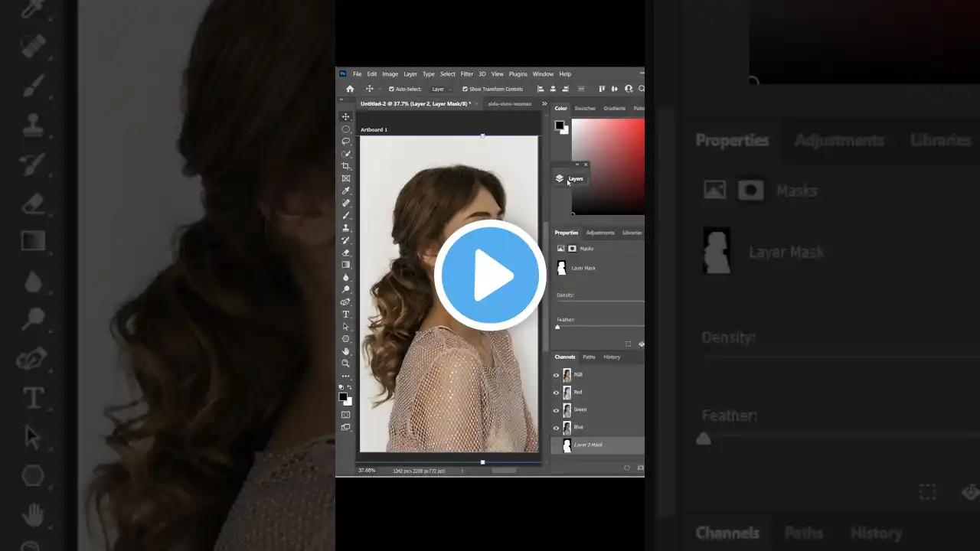Select the Layer 2 Mask channel thumbnail
Screen dimensions: 980x551
click(x=567, y=445)
